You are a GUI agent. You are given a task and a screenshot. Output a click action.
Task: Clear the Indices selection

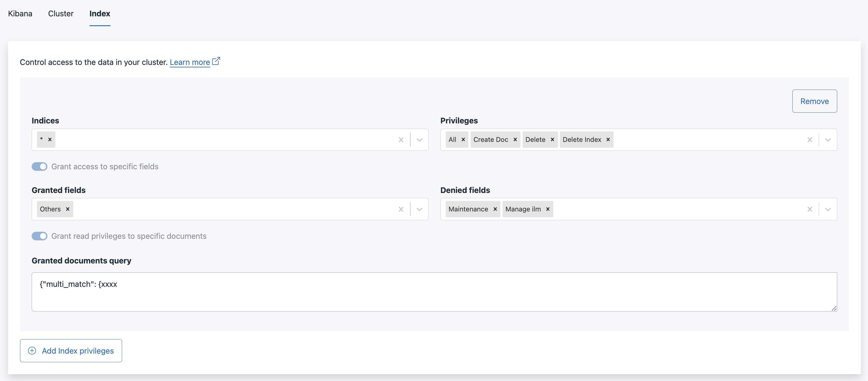click(x=401, y=140)
